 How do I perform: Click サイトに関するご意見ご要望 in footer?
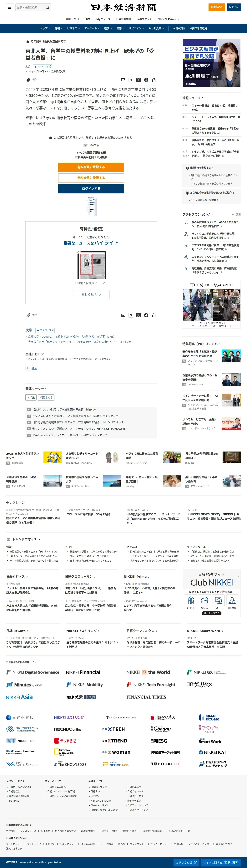(221, 863)
